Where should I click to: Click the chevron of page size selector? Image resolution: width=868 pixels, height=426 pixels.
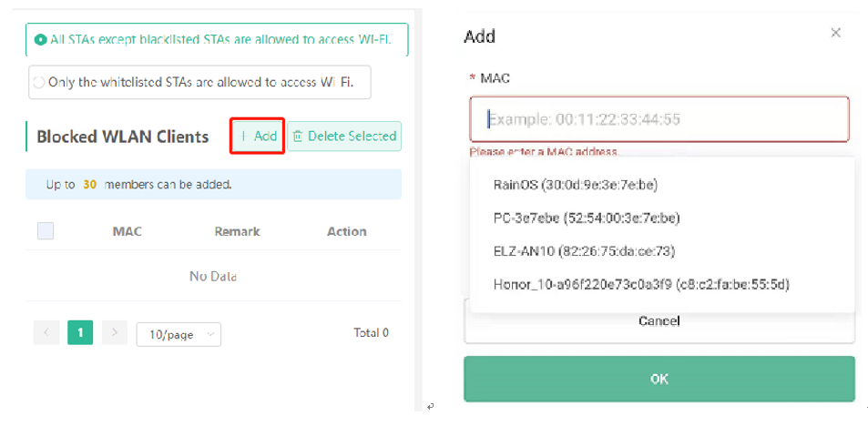coord(210,334)
